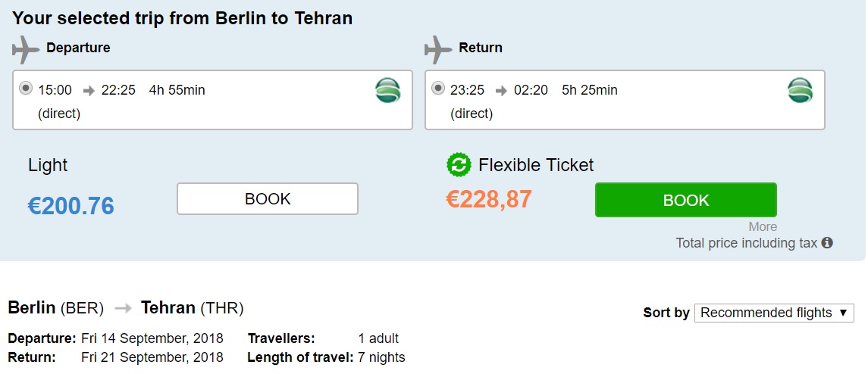The image size is (868, 374).
Task: Click the Berlin to Tehran route arrow
Action: click(123, 308)
